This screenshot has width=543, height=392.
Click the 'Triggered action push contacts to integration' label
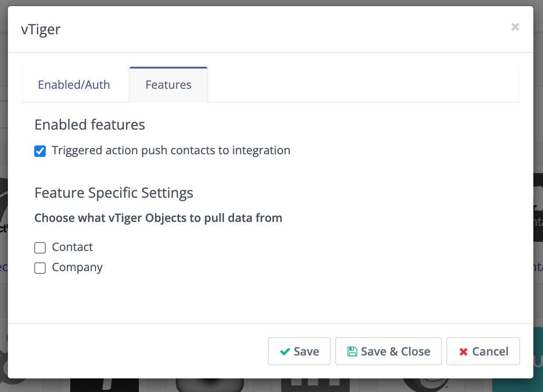point(171,150)
